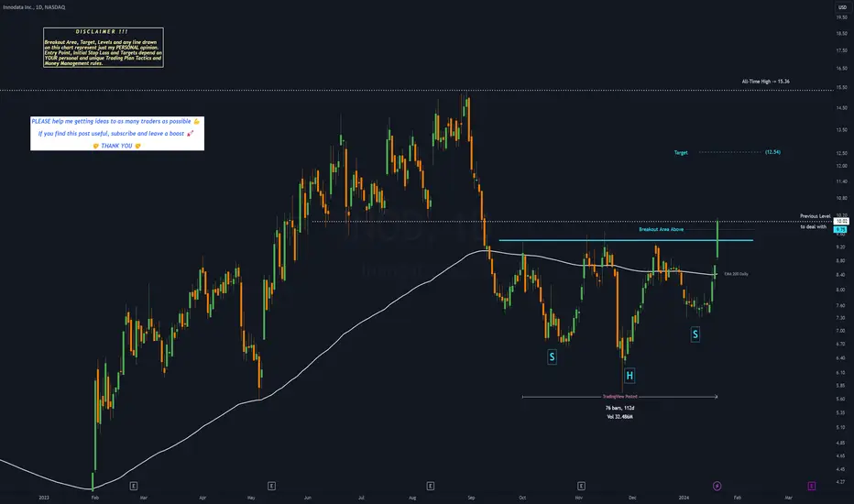Click the purple lightning event marker
Screen dimensions: 854x504
[x=717, y=486]
